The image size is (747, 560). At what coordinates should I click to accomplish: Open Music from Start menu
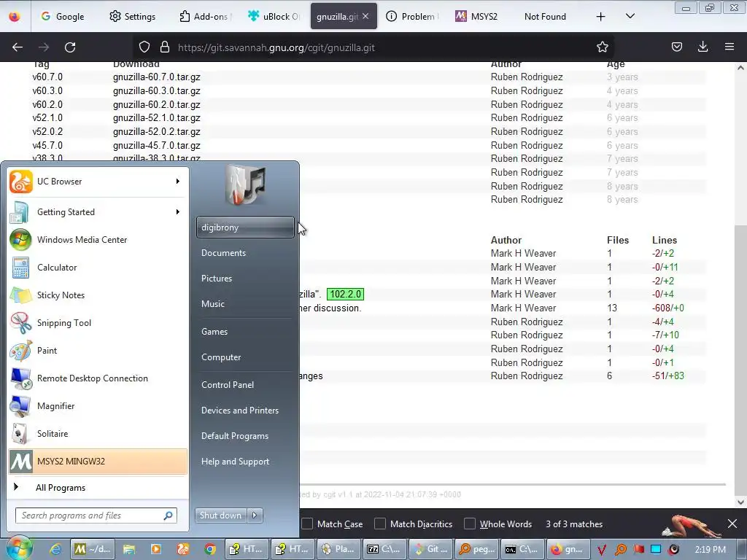tap(245, 304)
